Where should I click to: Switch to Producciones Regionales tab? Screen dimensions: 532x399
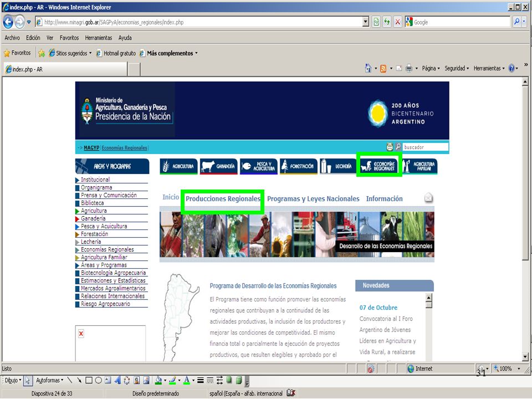(x=223, y=199)
